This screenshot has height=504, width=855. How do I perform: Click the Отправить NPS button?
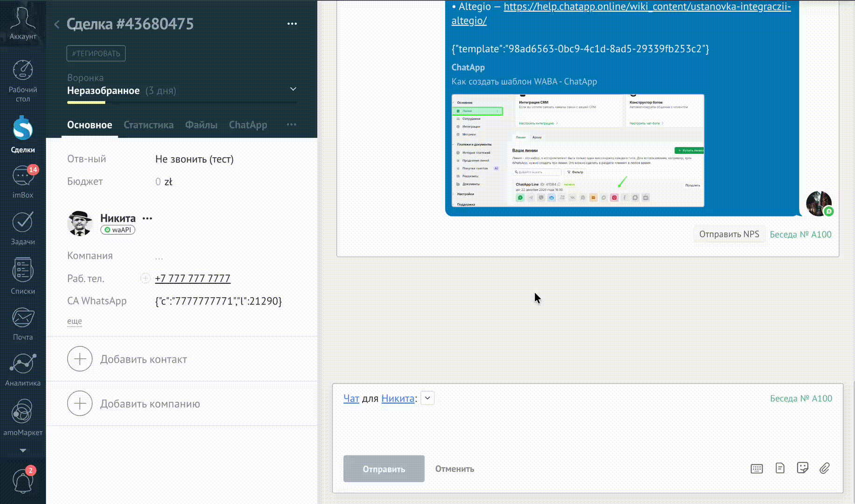tap(729, 234)
